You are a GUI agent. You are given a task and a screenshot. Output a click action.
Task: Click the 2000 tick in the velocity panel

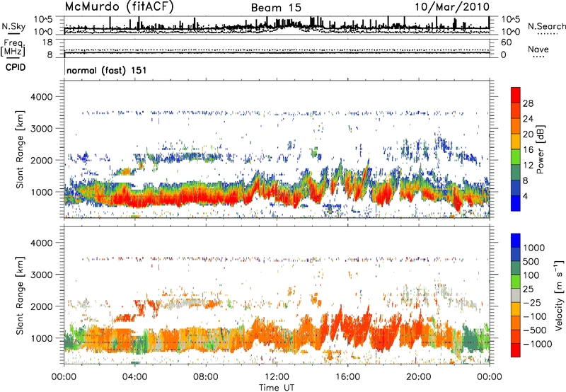tap(41, 306)
